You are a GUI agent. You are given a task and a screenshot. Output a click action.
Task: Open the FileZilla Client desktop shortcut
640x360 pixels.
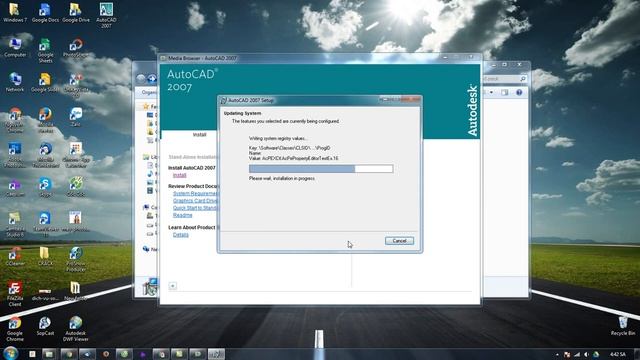15,294
